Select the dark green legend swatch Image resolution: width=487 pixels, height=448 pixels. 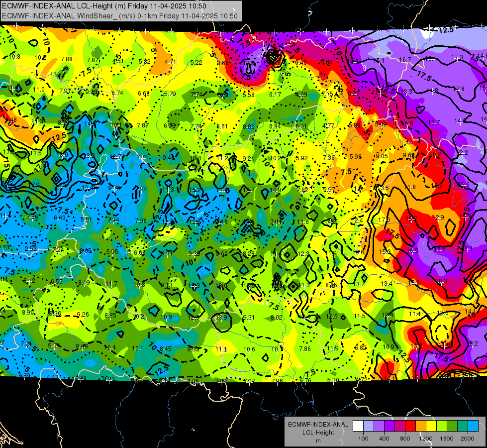[x=452, y=426]
